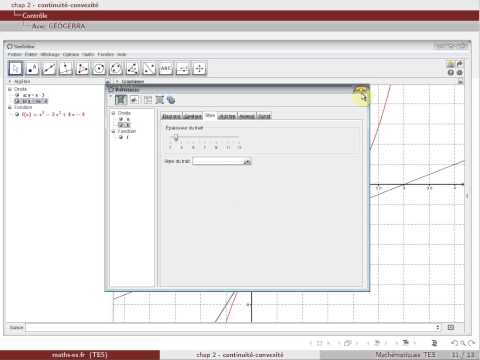This screenshot has height=360, width=480.
Task: Open the Fenêtre menu
Action: 106,54
